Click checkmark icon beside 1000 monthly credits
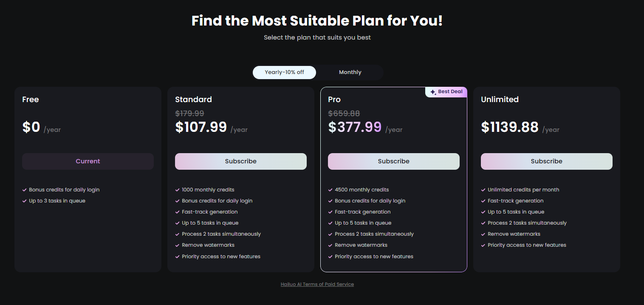Image resolution: width=644 pixels, height=305 pixels. [178, 190]
